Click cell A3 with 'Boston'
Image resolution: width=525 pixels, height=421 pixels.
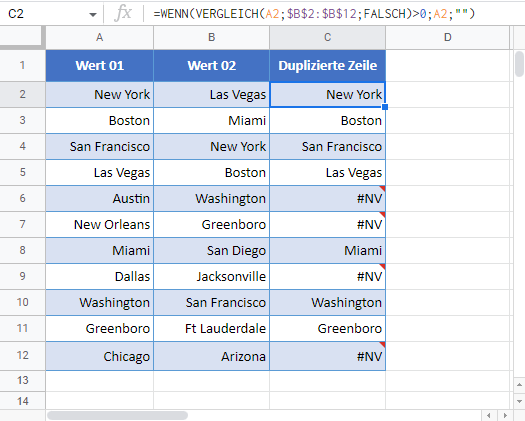[99, 121]
